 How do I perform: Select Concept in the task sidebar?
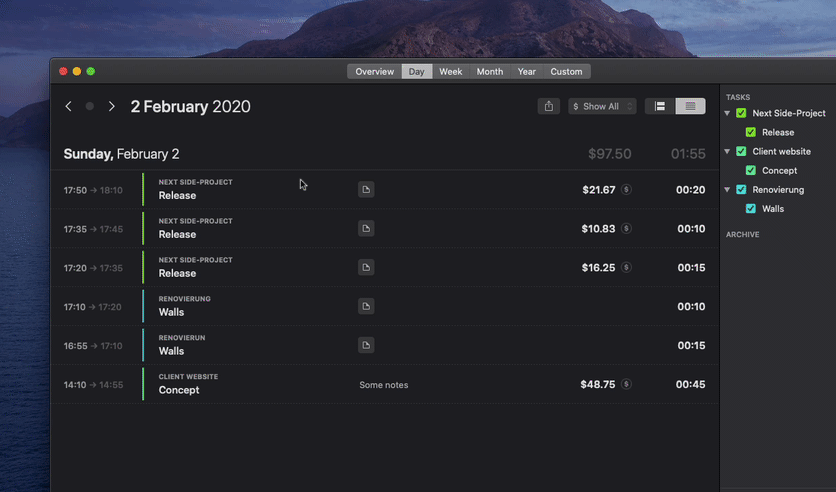click(x=779, y=171)
